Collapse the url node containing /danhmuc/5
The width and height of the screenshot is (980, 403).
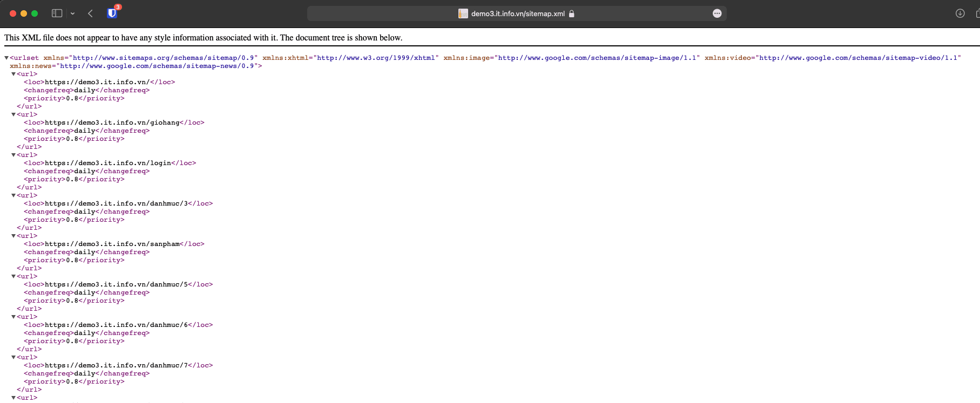[x=13, y=276]
